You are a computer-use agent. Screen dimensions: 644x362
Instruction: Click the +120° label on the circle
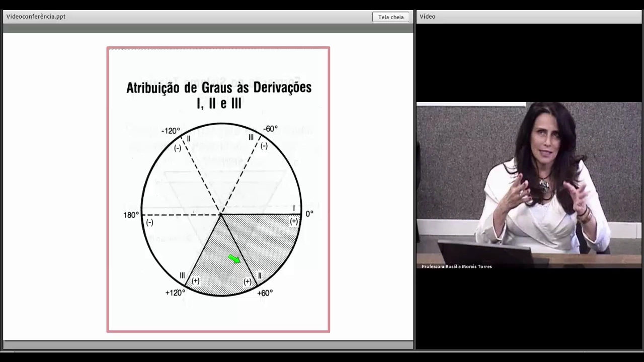tap(175, 293)
